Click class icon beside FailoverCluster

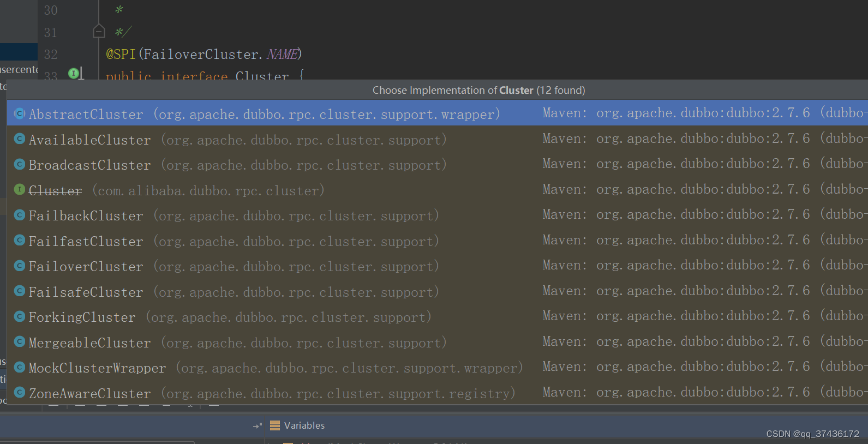(x=20, y=266)
